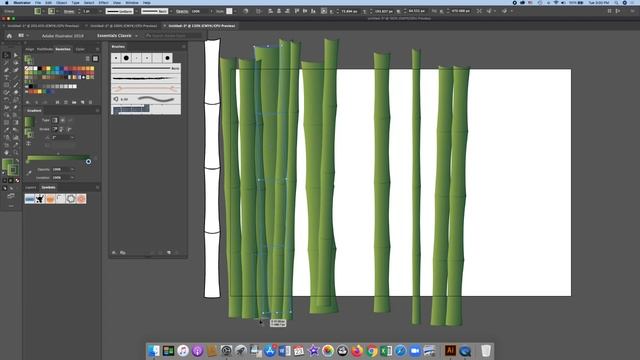Viewport: 640px width, 360px height.
Task: Select the Pen tool
Action: point(7,70)
